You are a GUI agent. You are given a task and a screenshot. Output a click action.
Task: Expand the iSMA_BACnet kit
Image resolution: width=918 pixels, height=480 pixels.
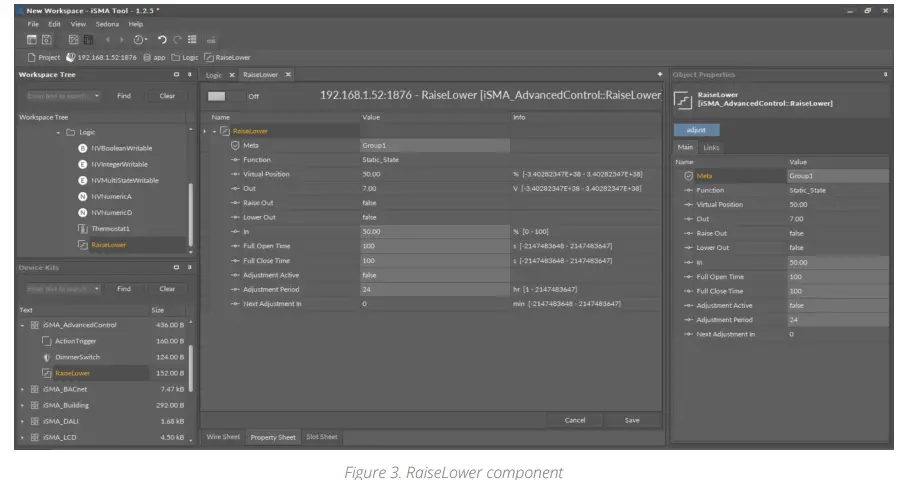click(x=22, y=389)
